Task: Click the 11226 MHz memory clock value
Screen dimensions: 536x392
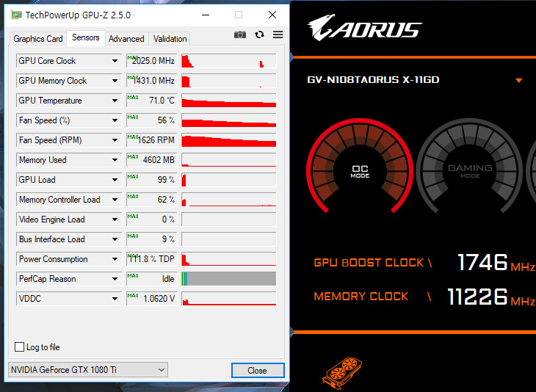Action: pyautogui.click(x=477, y=296)
